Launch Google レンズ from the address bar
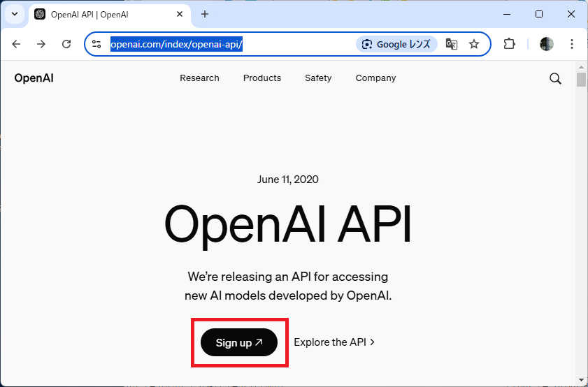Viewport: 588px width, 387px height. pos(396,44)
